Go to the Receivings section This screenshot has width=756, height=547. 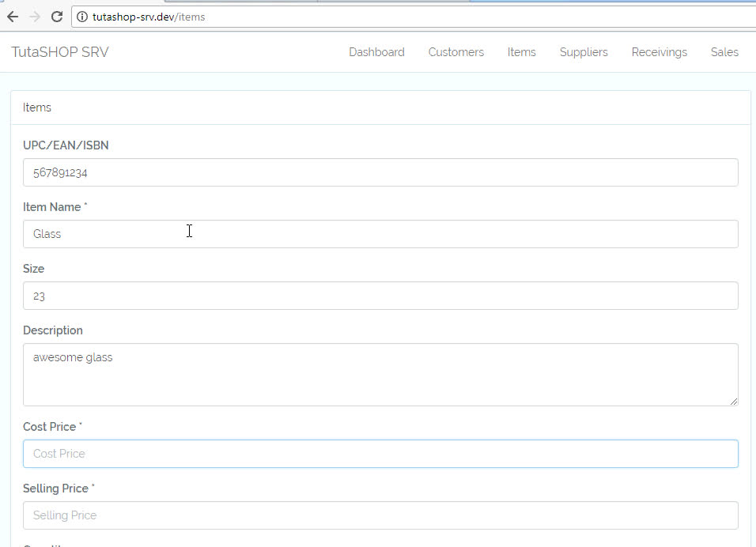pyautogui.click(x=659, y=52)
